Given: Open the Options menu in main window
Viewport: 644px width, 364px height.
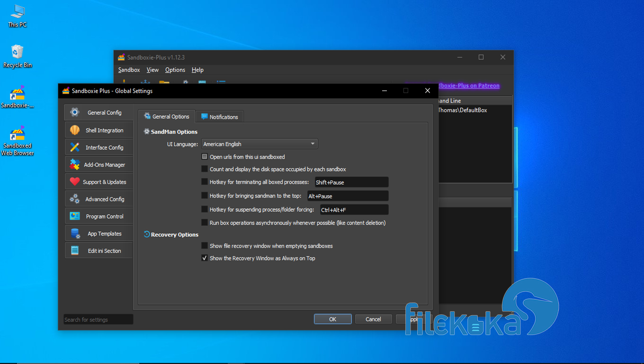Looking at the screenshot, I should click(x=175, y=70).
